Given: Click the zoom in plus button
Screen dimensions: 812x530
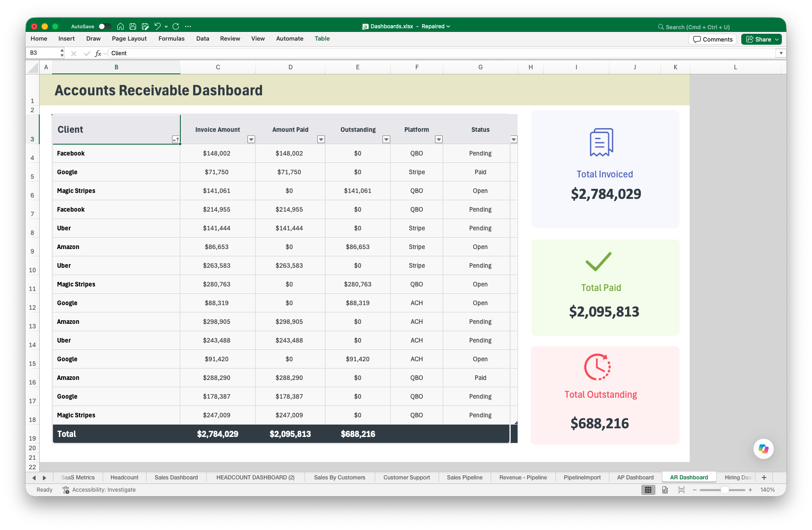Looking at the screenshot, I should (750, 490).
